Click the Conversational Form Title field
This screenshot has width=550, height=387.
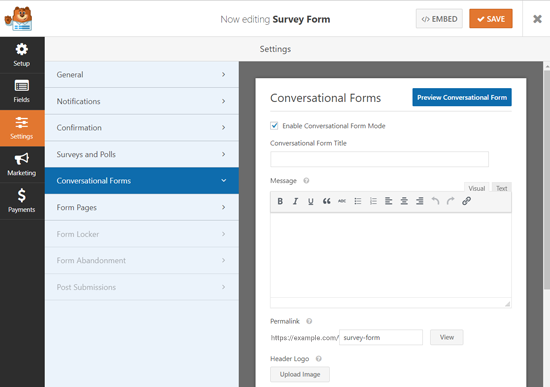coord(379,159)
